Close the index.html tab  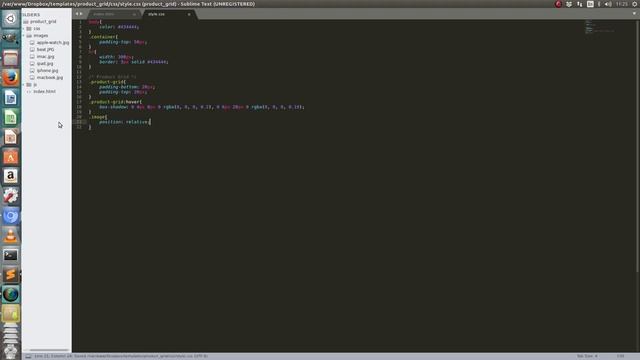tap(134, 14)
